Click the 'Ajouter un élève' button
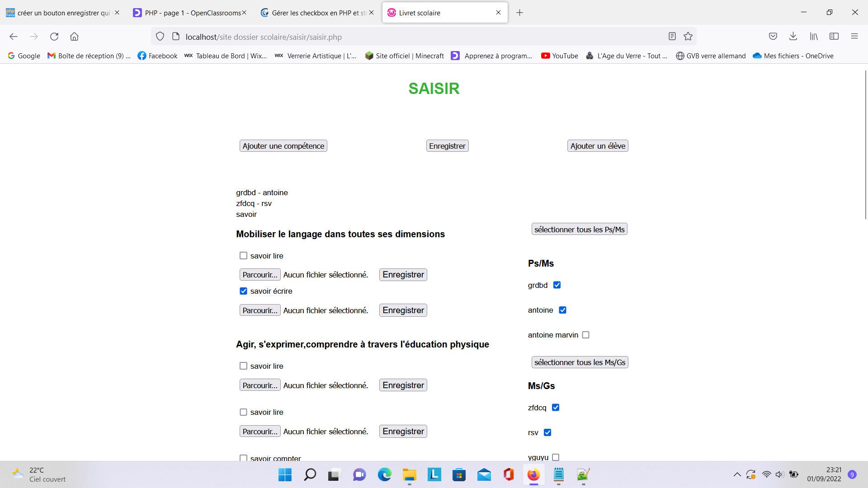Image resolution: width=868 pixels, height=488 pixels. click(x=597, y=145)
